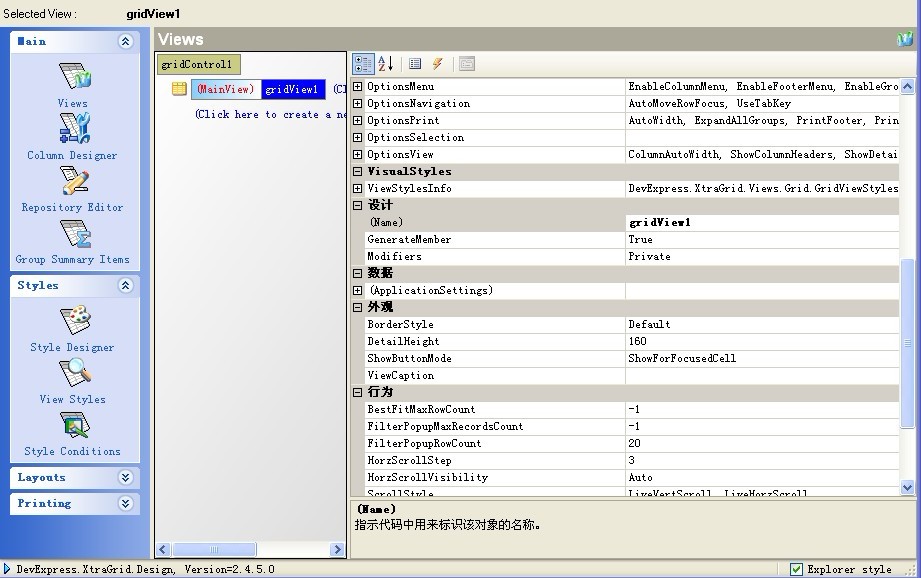
Task: Edit the DetailHeight value 160
Action: click(x=762, y=341)
